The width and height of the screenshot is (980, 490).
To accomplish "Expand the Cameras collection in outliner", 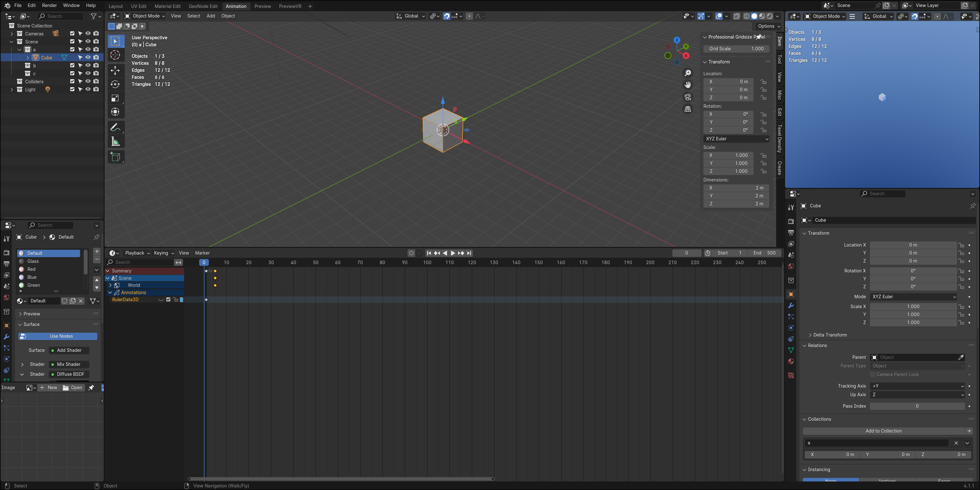I will pyautogui.click(x=11, y=33).
